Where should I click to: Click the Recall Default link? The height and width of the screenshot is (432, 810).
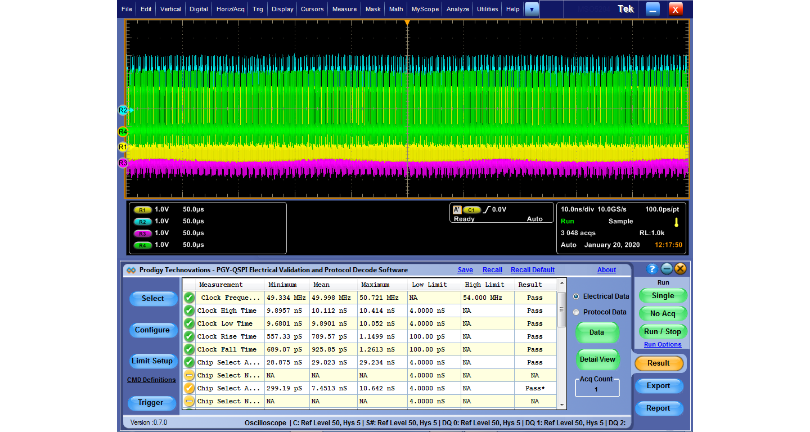(533, 270)
